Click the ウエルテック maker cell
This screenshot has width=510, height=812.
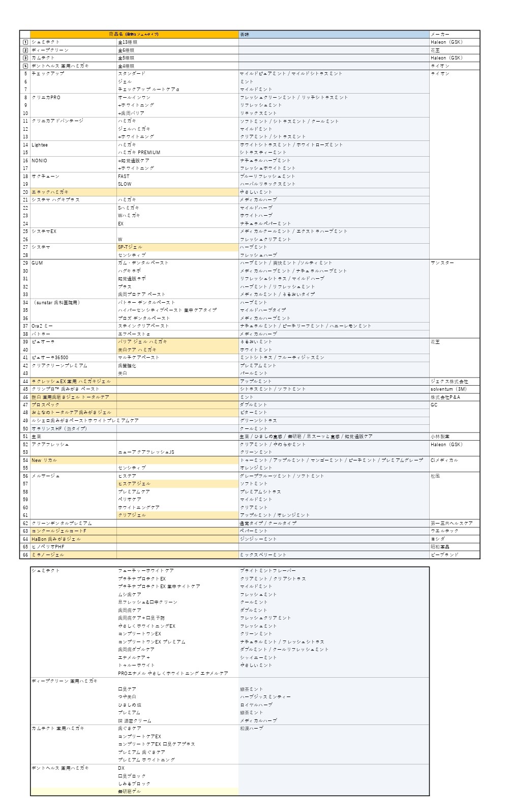(455, 531)
